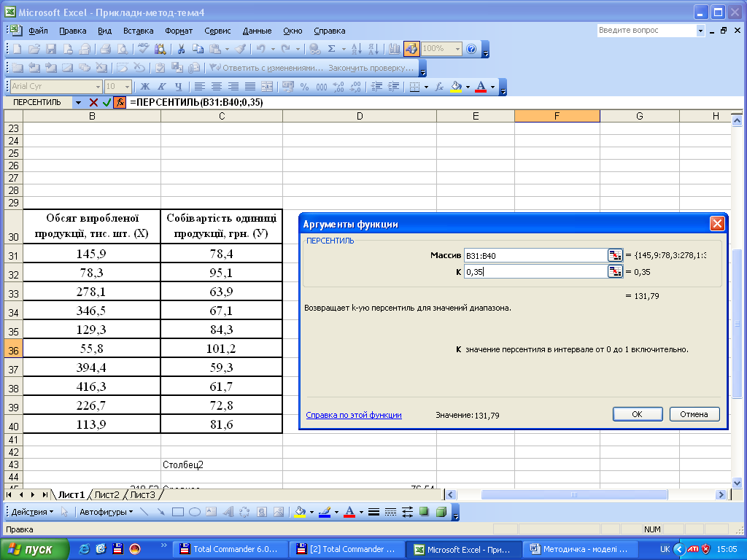Click the Shadow Style icon
This screenshot has width=747, height=560.
click(424, 513)
